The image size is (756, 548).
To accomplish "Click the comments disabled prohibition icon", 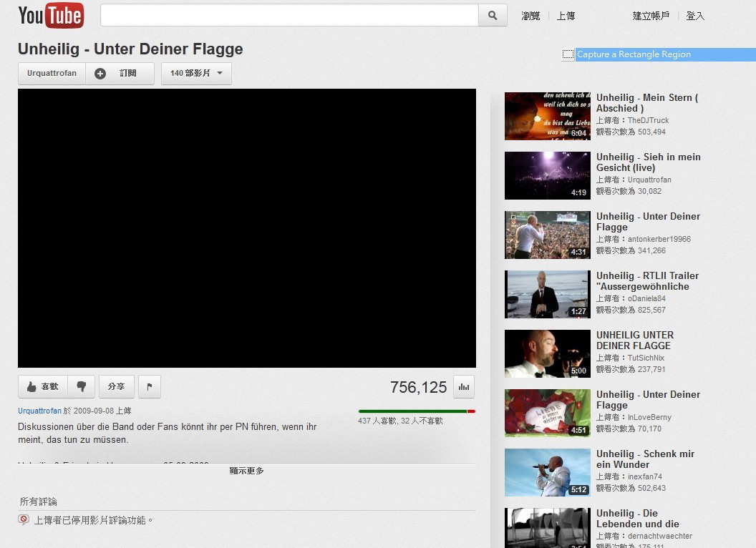I will point(24,519).
